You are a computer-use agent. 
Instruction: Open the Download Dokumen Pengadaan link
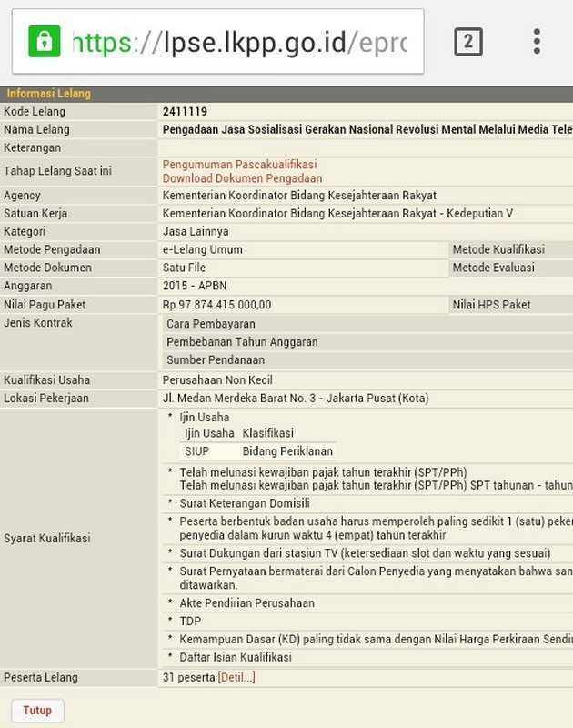[242, 178]
